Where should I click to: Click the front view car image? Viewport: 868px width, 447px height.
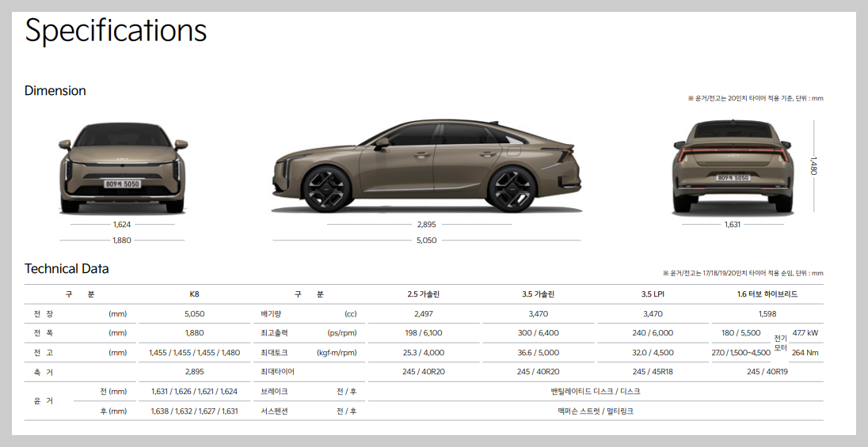tap(122, 169)
